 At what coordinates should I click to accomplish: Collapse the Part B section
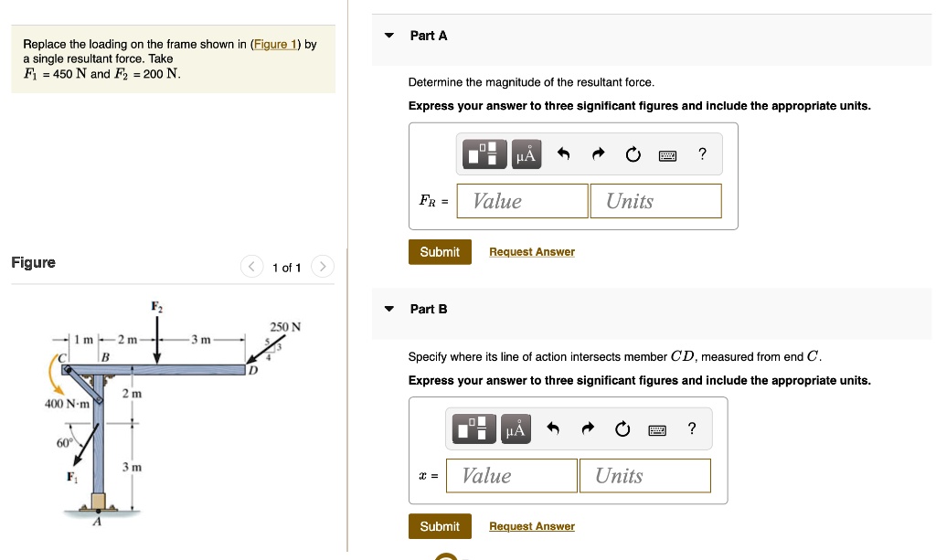(388, 309)
